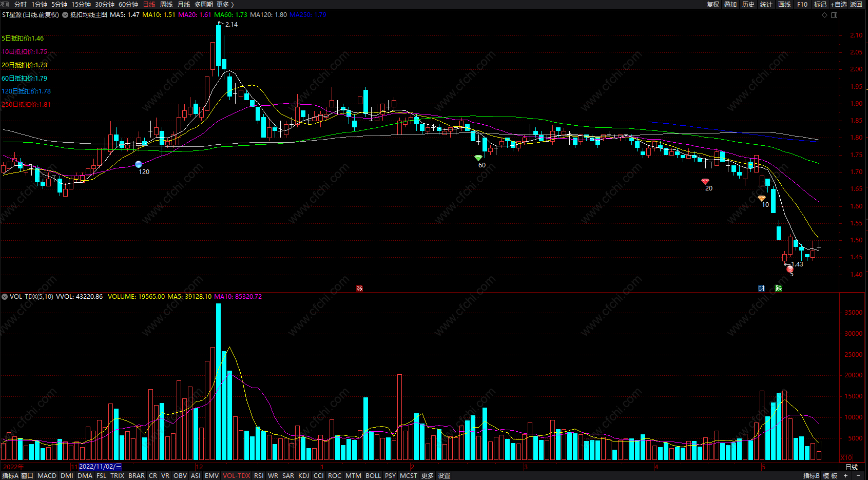This screenshot has height=480, width=868.
Task: Click the 涨 info marker icon
Action: coord(359,289)
